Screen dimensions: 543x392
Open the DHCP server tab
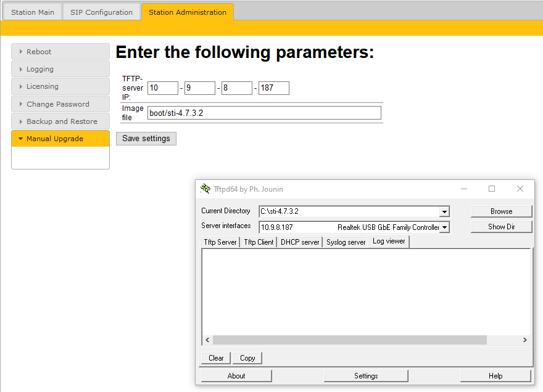[300, 242]
